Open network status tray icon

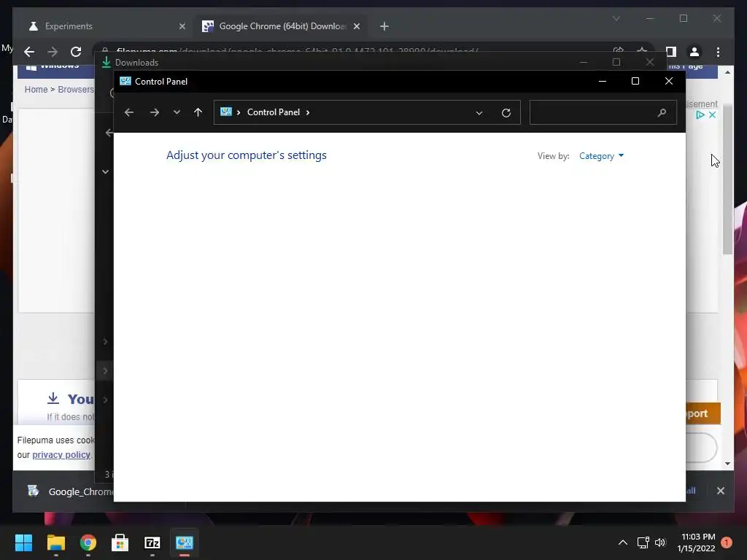643,542
